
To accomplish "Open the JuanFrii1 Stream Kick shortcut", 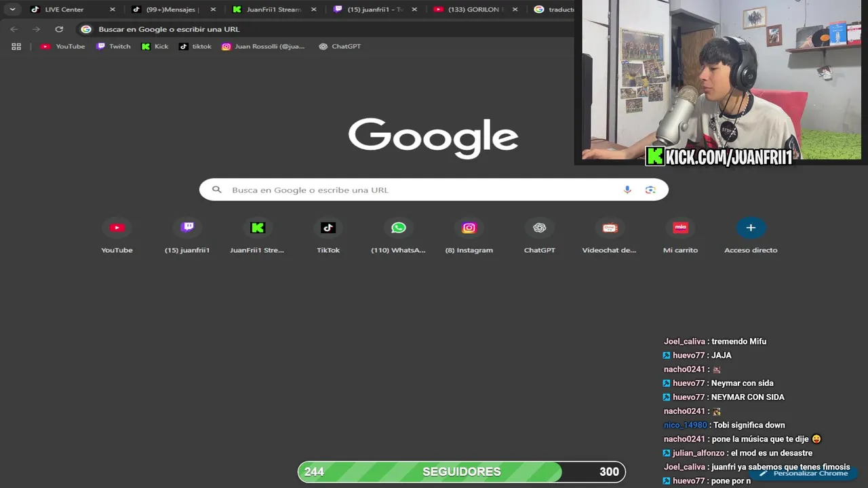I will [258, 235].
